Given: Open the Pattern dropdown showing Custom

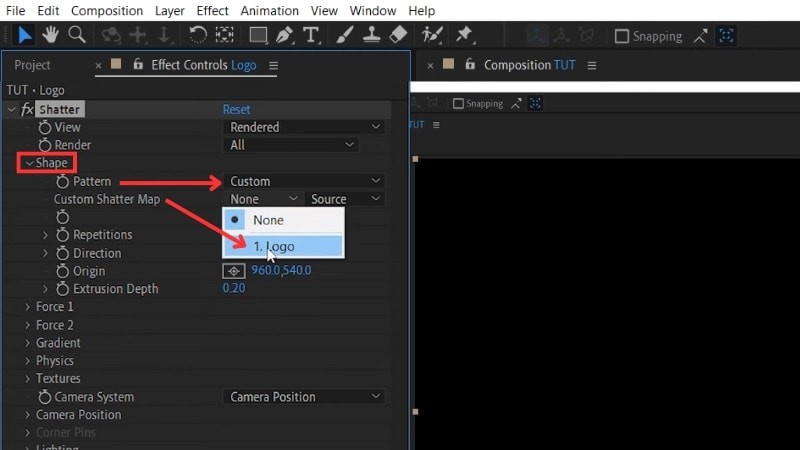Looking at the screenshot, I should tap(304, 181).
